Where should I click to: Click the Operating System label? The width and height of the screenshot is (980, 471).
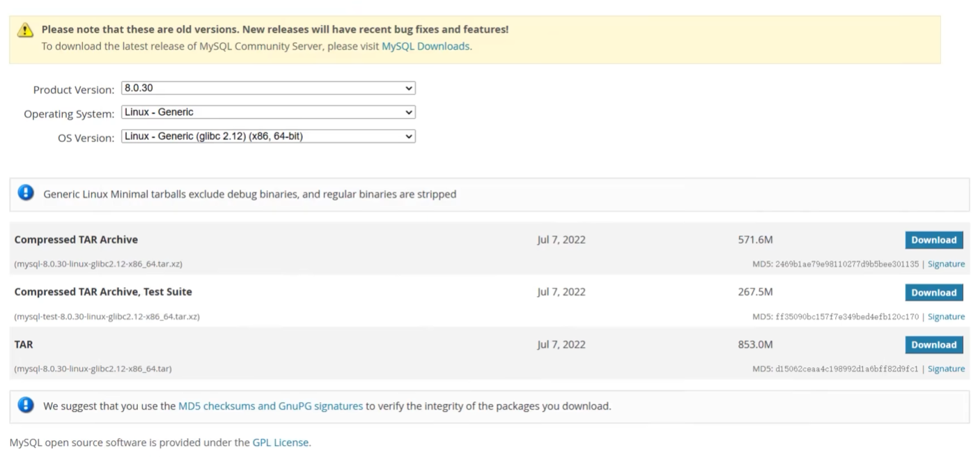tap(69, 114)
